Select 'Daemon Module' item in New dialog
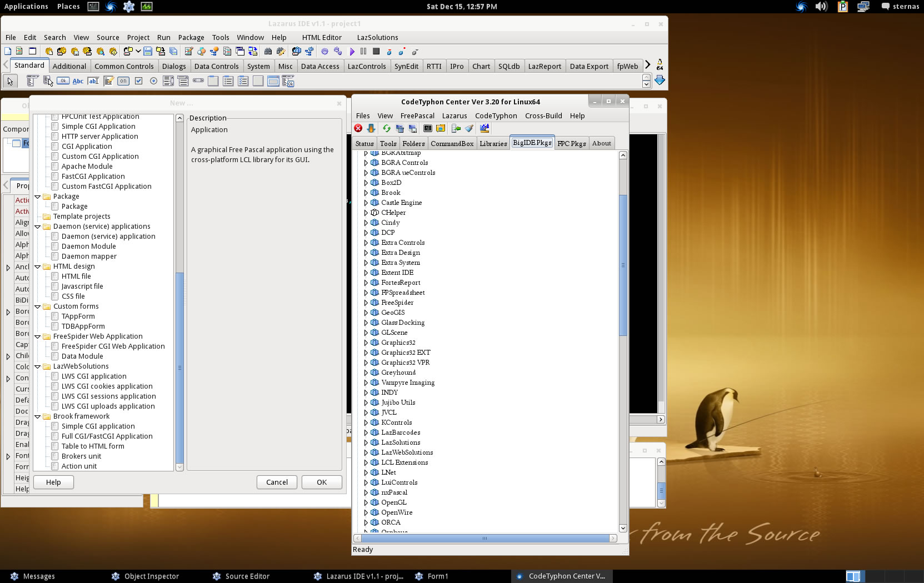 point(88,246)
